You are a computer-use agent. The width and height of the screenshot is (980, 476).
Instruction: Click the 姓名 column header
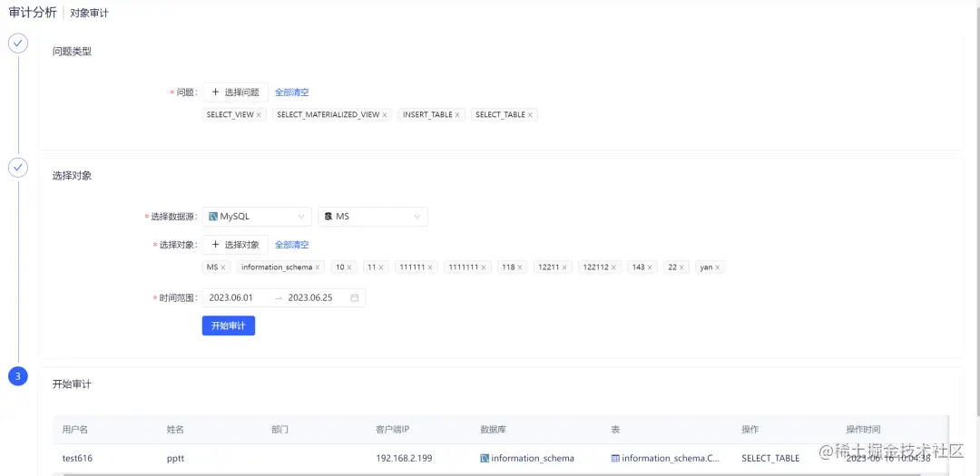(x=175, y=430)
